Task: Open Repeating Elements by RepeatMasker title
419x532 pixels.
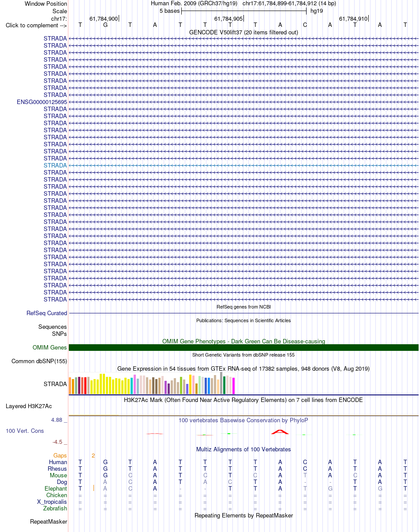Action: [243, 516]
